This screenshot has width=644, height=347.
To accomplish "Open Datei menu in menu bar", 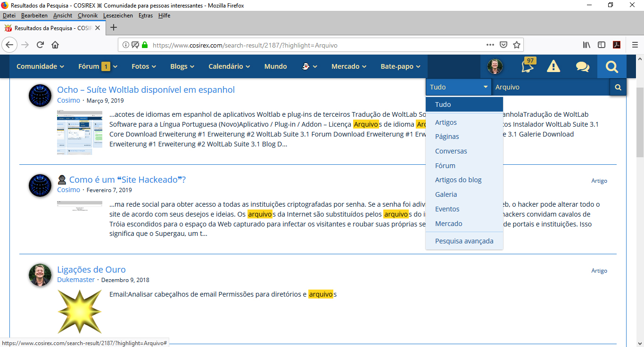I will [9, 16].
